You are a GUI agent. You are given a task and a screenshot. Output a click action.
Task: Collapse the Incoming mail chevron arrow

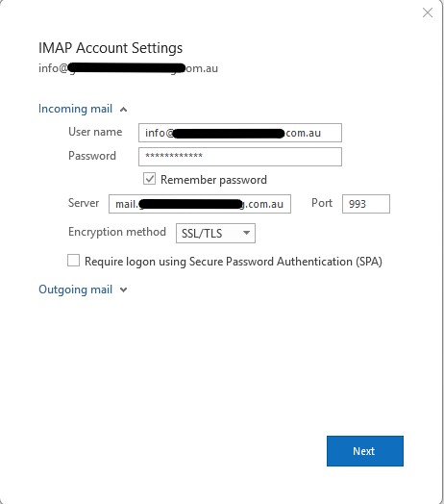tap(123, 110)
